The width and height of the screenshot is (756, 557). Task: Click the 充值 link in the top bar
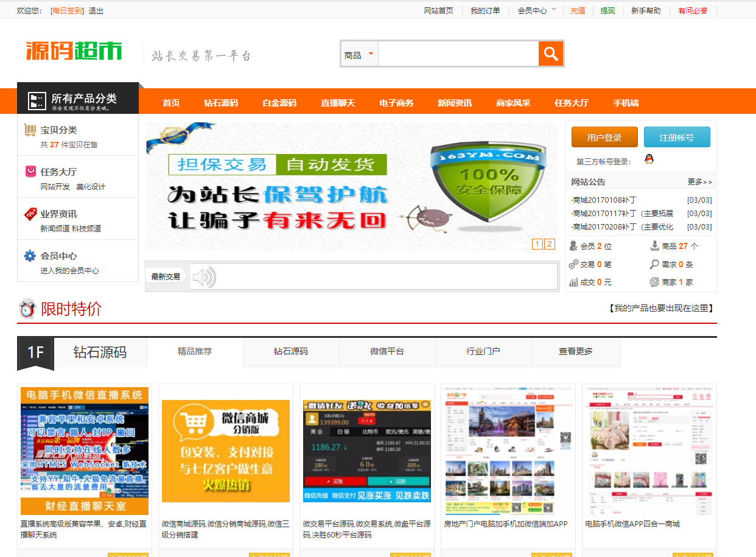click(578, 10)
